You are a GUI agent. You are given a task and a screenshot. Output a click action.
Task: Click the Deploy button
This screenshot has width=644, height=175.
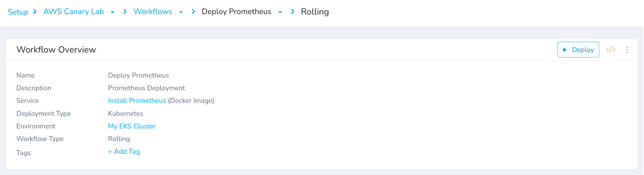[x=578, y=50]
